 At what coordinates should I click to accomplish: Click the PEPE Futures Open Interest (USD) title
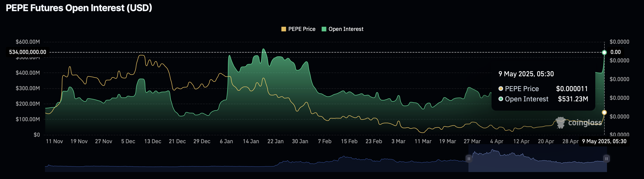click(x=79, y=8)
